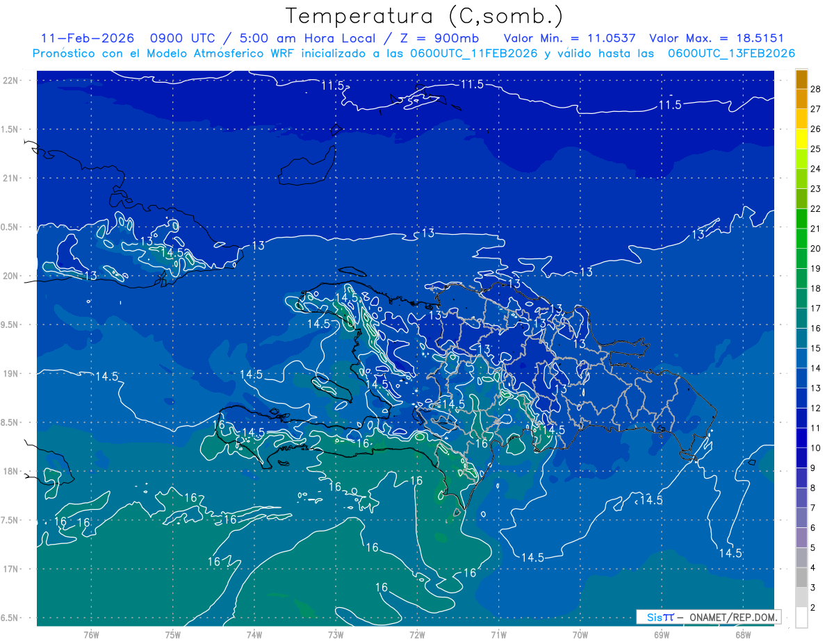Click the '21' color scale label
The image size is (834, 644).
click(816, 229)
